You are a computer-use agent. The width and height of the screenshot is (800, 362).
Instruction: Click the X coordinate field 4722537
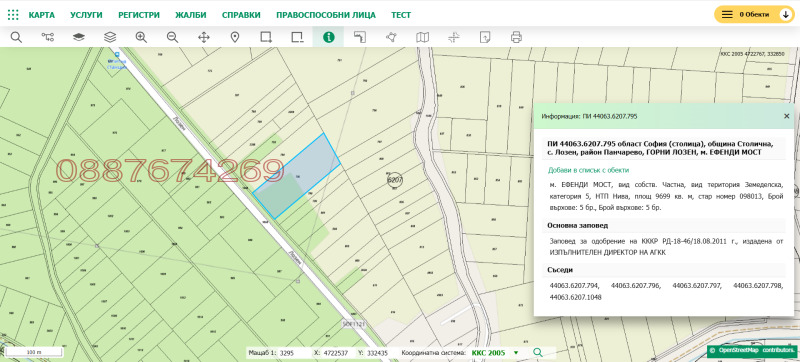point(336,353)
